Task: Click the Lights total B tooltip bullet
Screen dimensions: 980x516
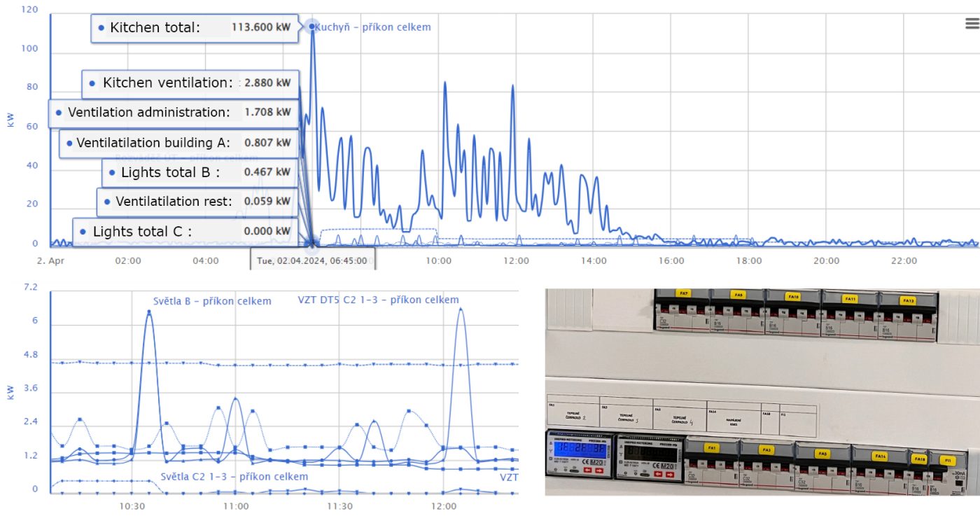Action: pos(111,172)
